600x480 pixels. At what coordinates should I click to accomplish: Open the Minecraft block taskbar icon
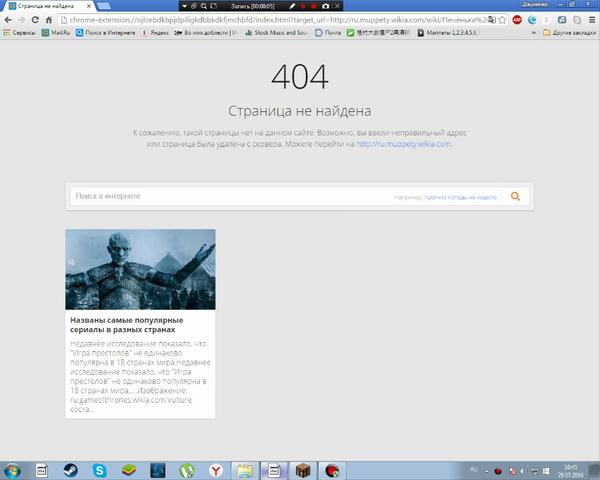point(303,470)
